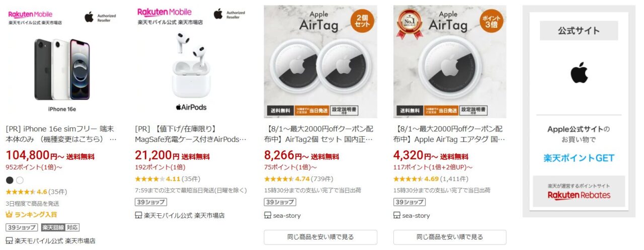Click 同じ商品を安い順で見る under AirTag 2個 set
This screenshot has height=250, width=644.
tap(320, 237)
